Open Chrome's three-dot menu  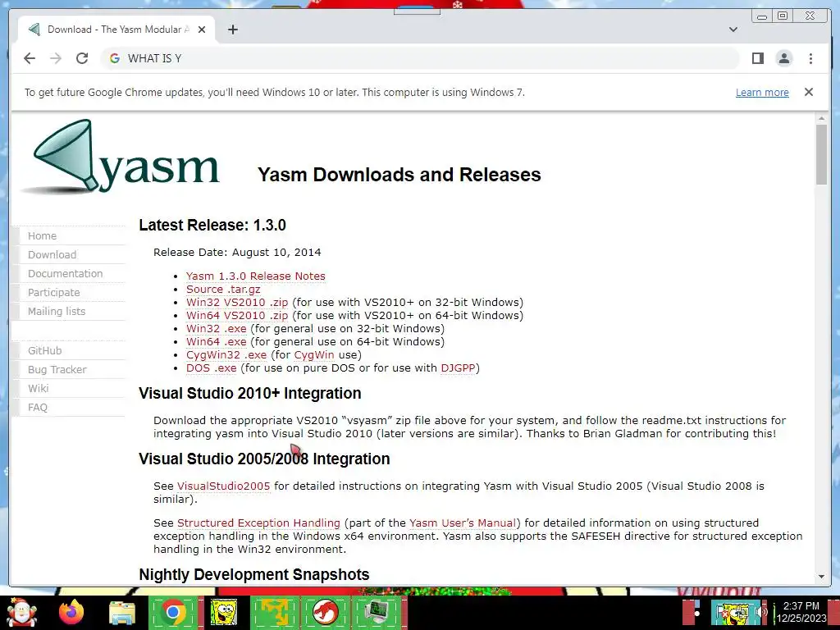pos(810,58)
